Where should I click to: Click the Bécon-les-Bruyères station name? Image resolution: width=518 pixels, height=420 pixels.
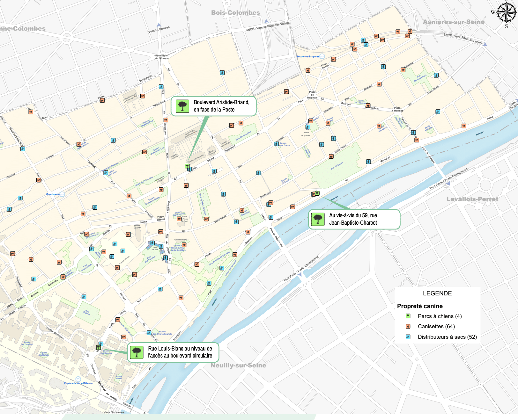pyautogui.click(x=308, y=56)
